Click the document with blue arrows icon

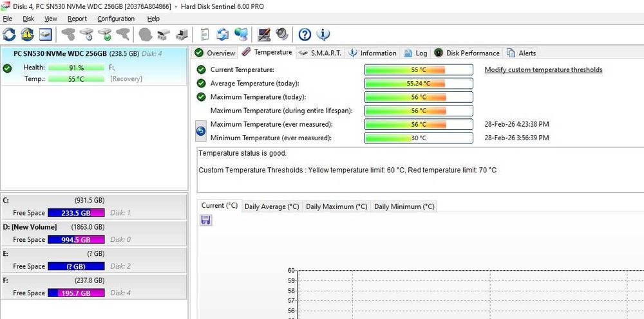(x=222, y=35)
